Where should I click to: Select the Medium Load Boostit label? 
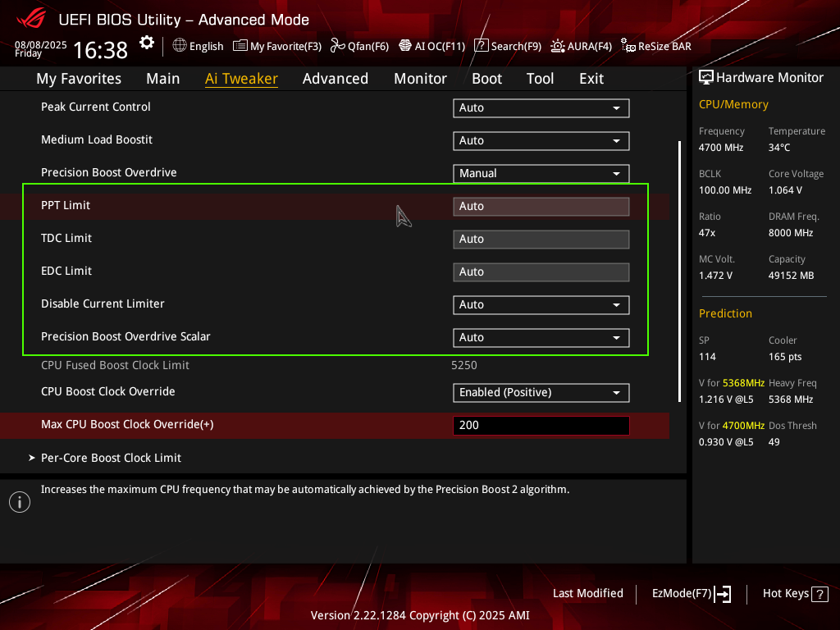click(97, 139)
